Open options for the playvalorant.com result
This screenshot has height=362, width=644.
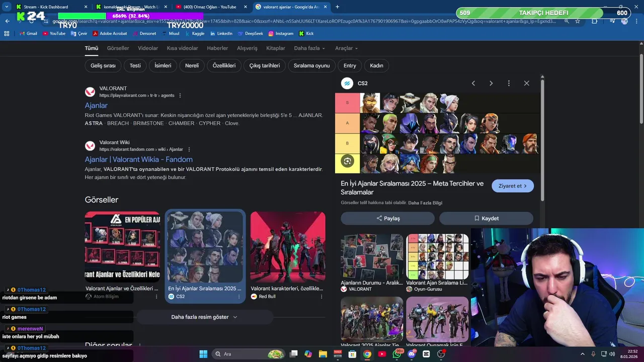180,96
